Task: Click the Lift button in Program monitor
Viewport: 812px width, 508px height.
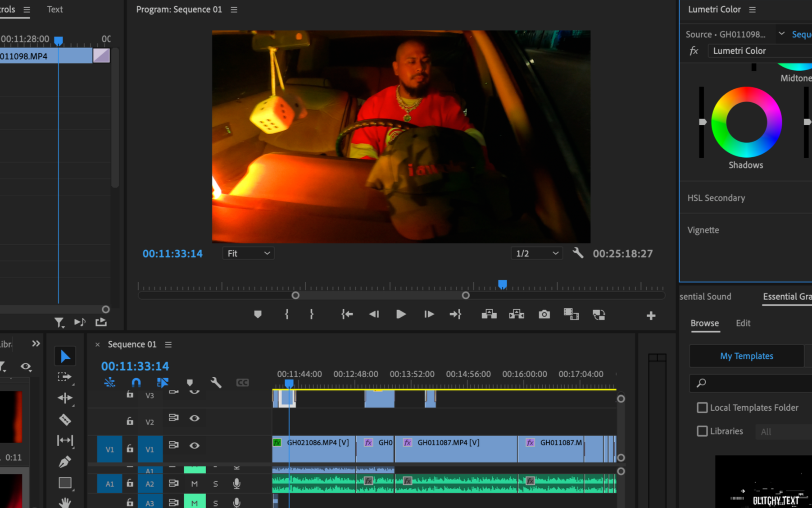Action: pyautogui.click(x=489, y=315)
